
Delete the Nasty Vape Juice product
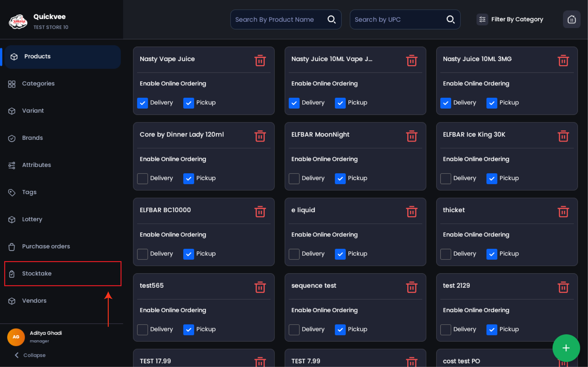(x=260, y=60)
